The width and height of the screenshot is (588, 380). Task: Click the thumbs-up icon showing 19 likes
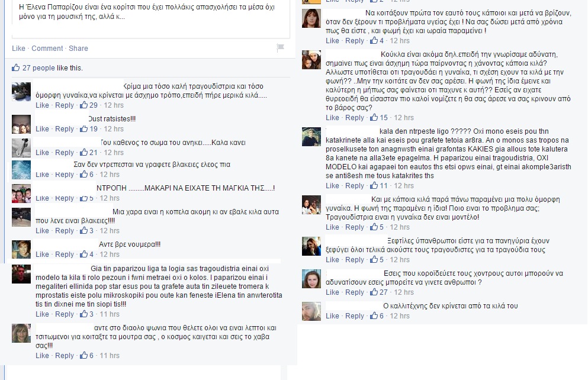click(x=83, y=128)
